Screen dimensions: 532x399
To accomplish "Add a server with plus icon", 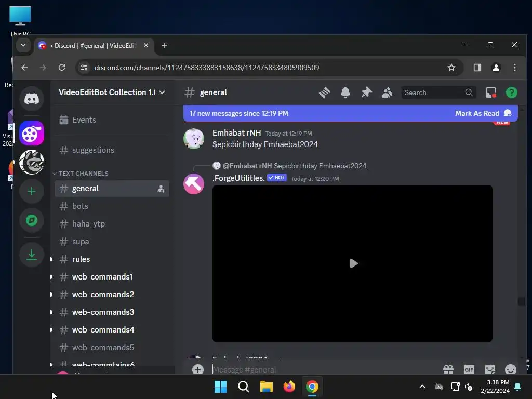I will [32, 191].
